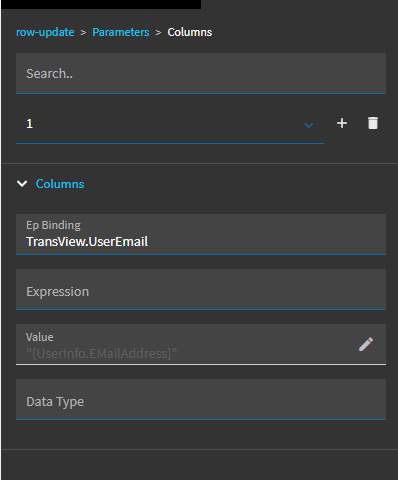Go back to row-update breadcrumb

point(45,32)
